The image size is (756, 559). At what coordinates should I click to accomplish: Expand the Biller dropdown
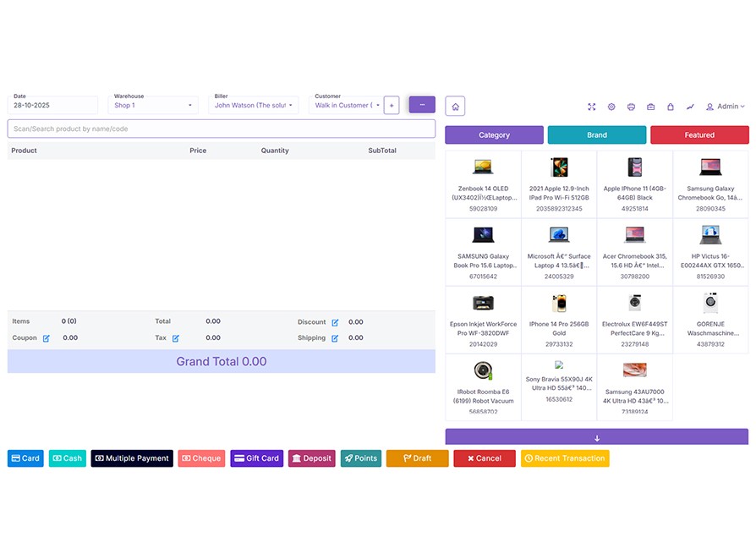click(253, 106)
